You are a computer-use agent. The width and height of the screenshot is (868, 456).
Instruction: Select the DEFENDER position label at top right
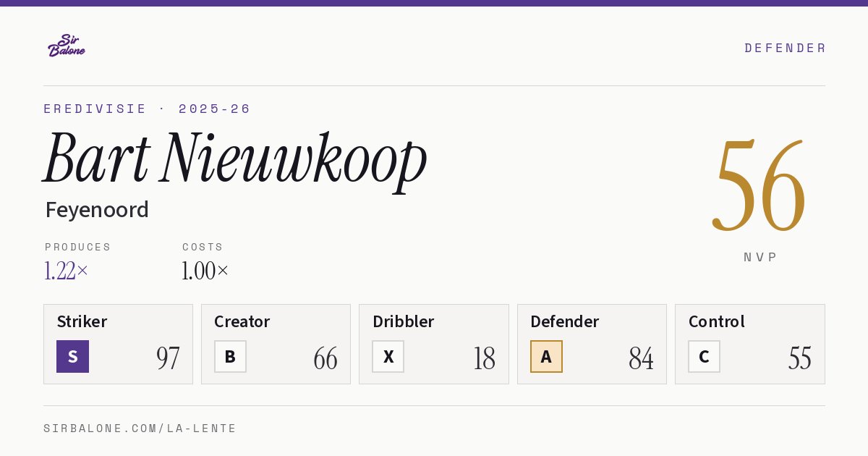(x=785, y=48)
